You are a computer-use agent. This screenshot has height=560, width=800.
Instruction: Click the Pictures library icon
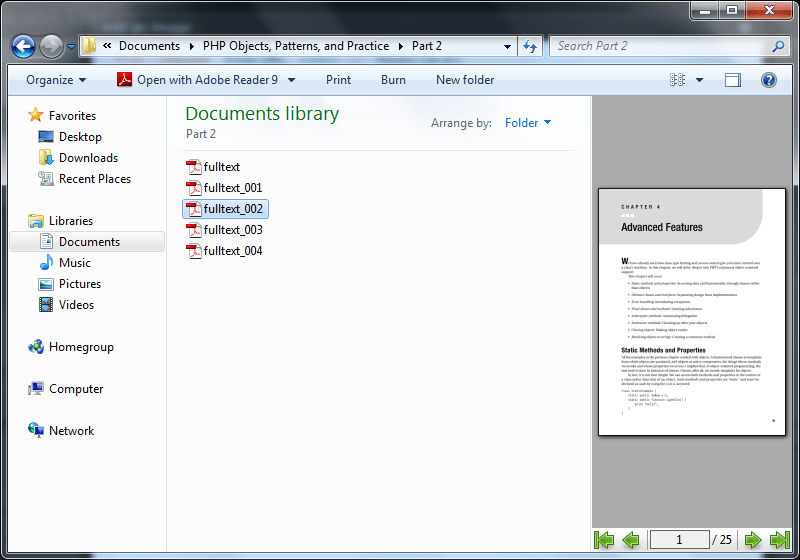point(46,284)
